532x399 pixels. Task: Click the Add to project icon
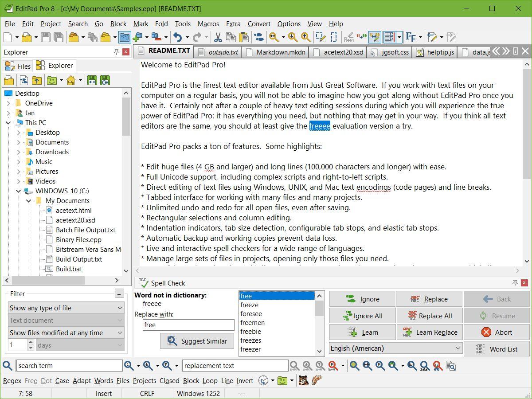(138, 38)
